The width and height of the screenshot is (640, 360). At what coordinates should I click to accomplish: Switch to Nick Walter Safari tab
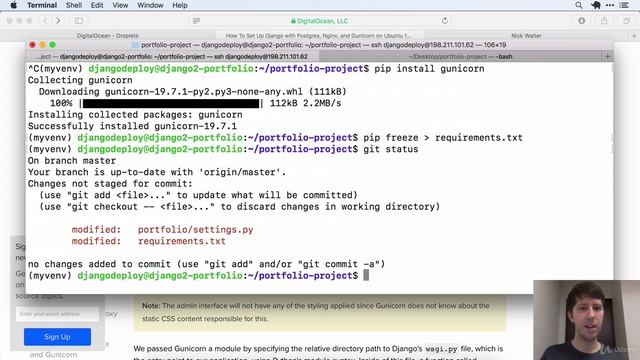[526, 36]
